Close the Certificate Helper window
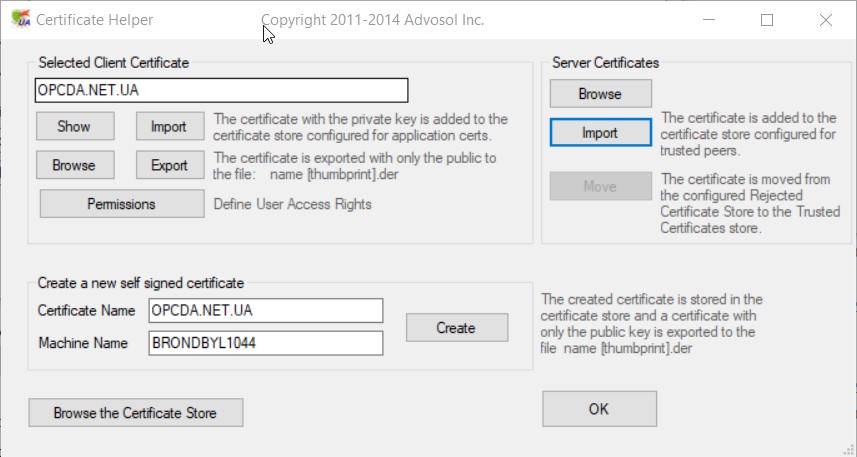 [x=825, y=19]
